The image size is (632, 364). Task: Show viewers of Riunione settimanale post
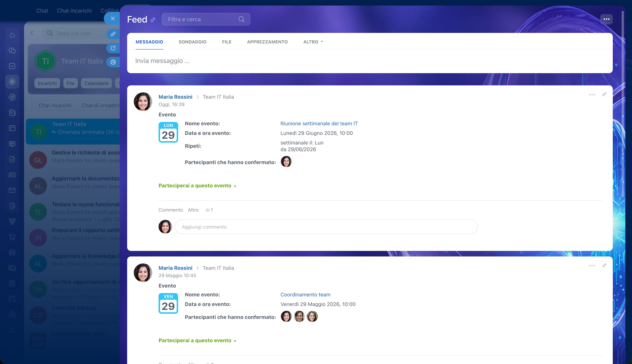click(209, 210)
